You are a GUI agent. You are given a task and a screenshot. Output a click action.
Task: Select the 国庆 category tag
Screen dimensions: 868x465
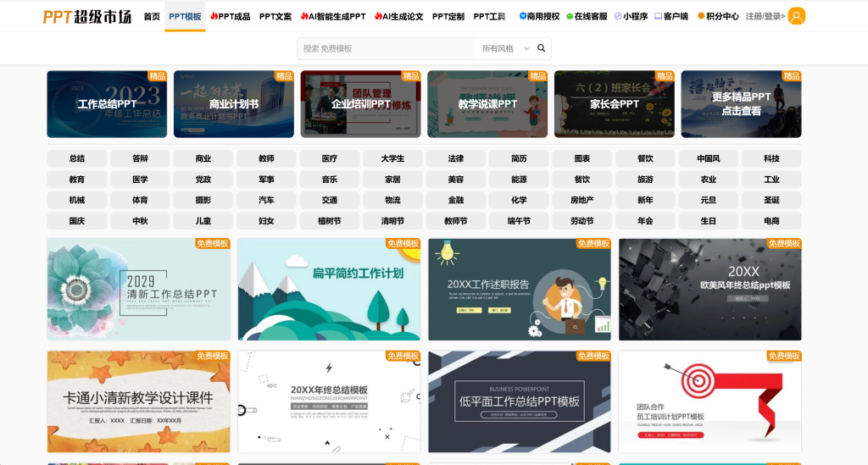point(77,220)
